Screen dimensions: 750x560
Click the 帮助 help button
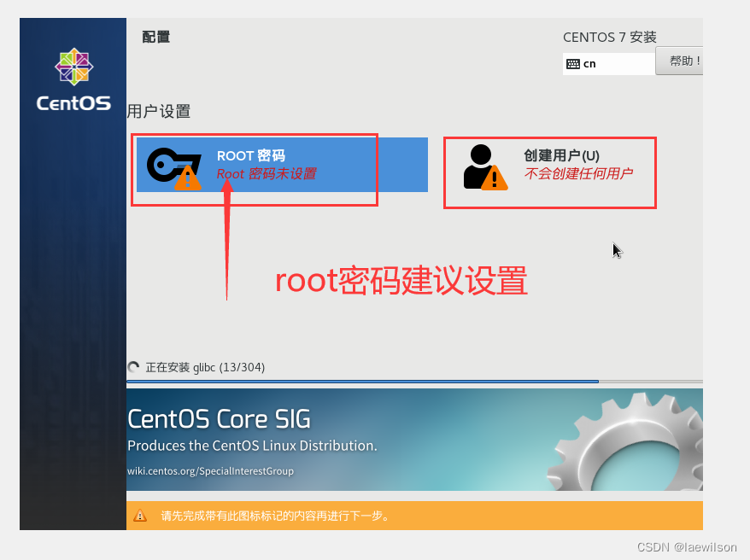tap(679, 61)
